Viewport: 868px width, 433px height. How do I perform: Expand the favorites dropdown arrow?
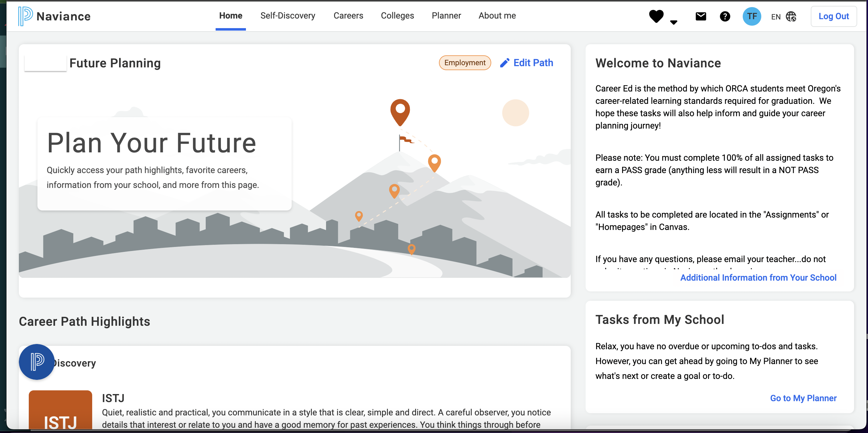point(673,23)
